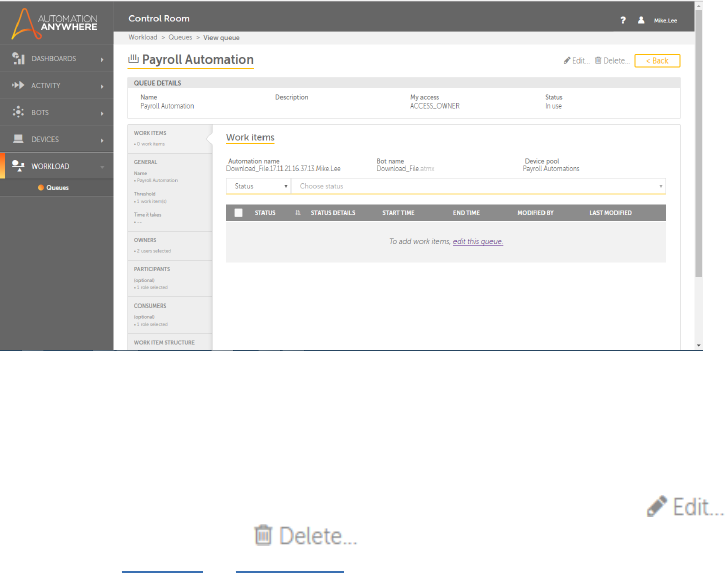
Task: Click the ACCESS_OWNER value
Action: click(435, 106)
